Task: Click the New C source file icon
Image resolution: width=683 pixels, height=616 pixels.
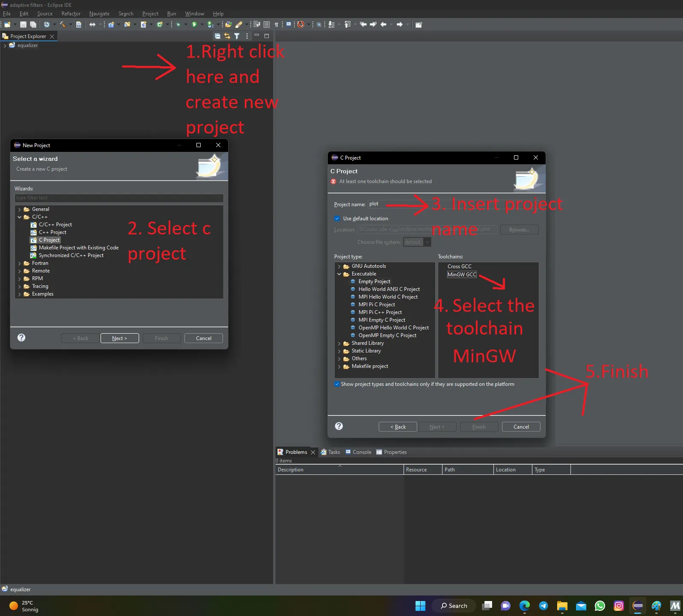Action: coord(144,25)
